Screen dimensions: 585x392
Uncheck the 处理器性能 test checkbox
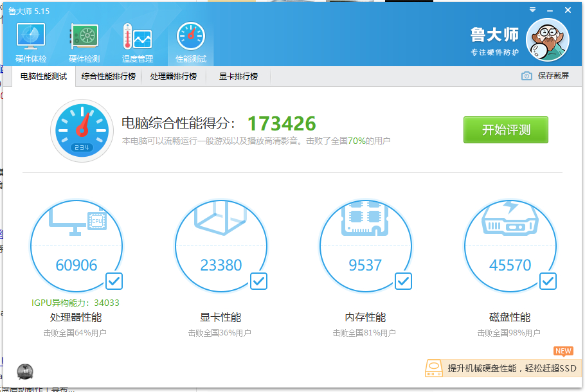[x=114, y=281]
